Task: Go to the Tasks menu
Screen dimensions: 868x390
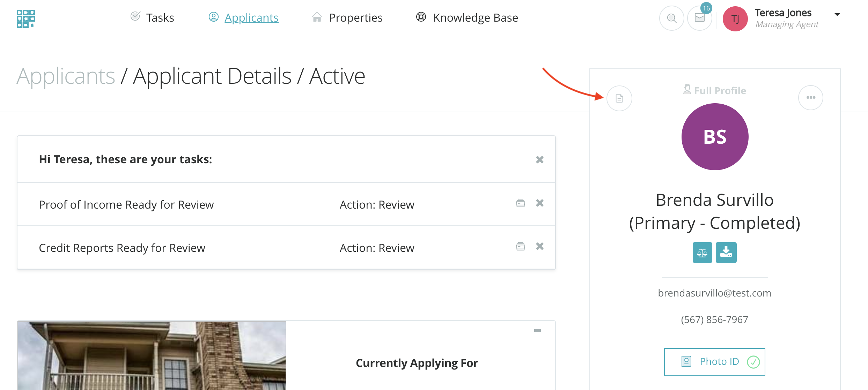Action: tap(153, 18)
